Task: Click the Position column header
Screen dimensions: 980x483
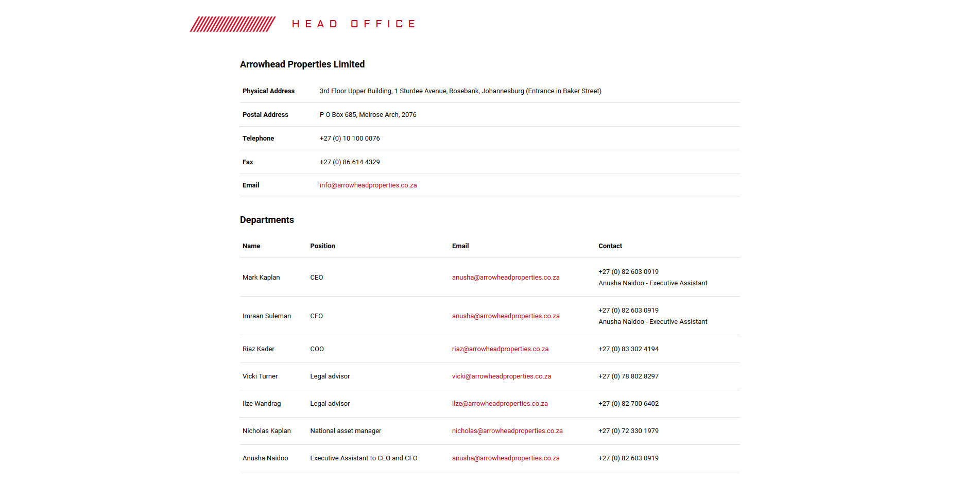Action: click(x=322, y=246)
